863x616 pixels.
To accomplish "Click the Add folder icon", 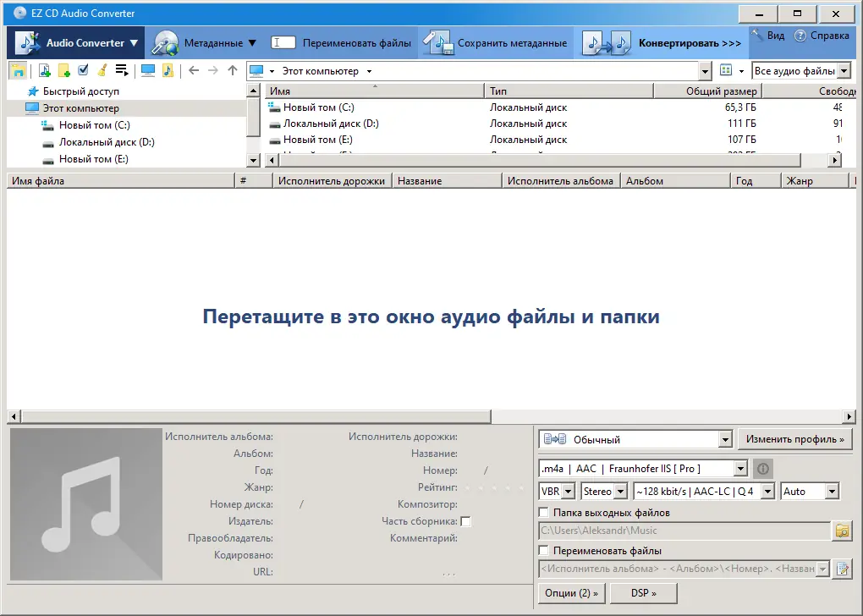I will 64,70.
